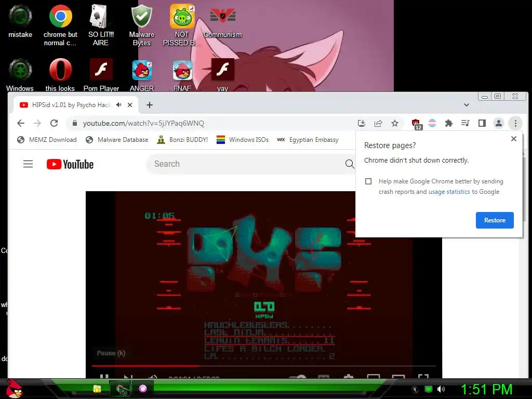This screenshot has height=399, width=532.
Task: Click the 1:51 PM taskbar clock
Action: coord(486,390)
